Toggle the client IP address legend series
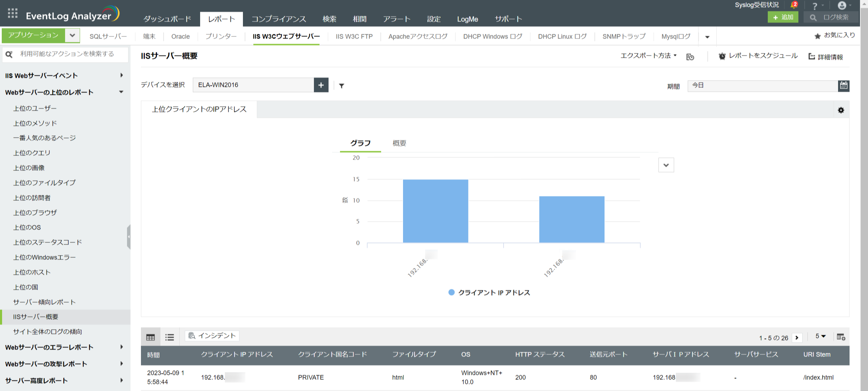The width and height of the screenshot is (868, 391). [489, 293]
